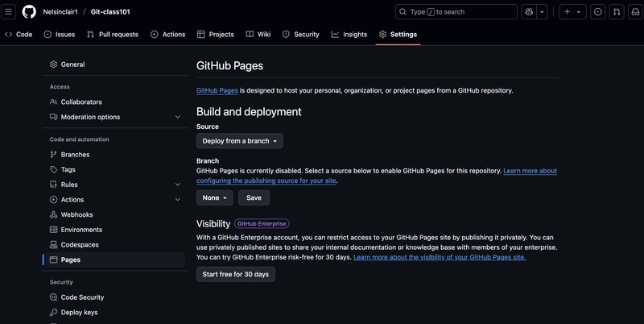Go to the GitHub logo homepage
Image resolution: width=644 pixels, height=324 pixels.
pyautogui.click(x=29, y=12)
